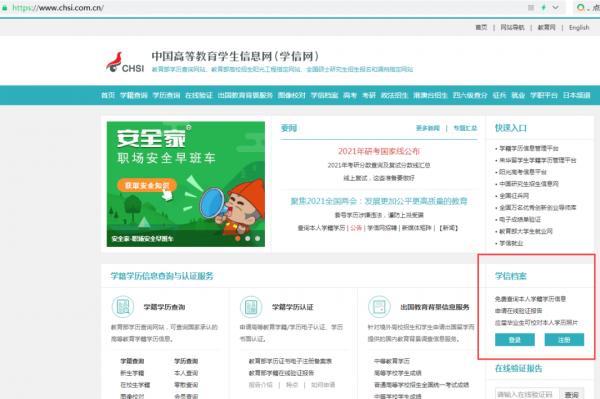
Task: Open 出国教育背景服务 in navigation bar
Action: tap(245, 95)
